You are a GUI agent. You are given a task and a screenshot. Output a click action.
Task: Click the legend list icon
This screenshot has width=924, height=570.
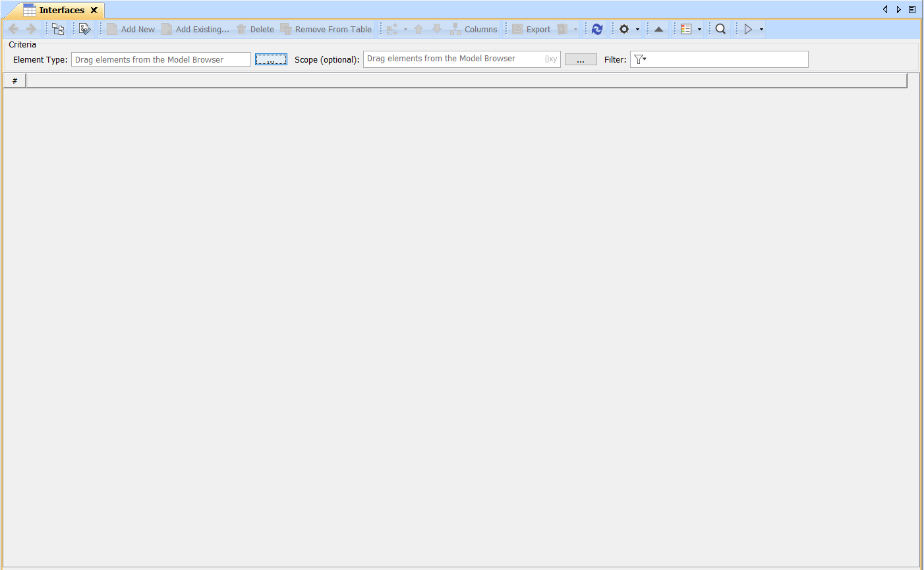[x=686, y=29]
